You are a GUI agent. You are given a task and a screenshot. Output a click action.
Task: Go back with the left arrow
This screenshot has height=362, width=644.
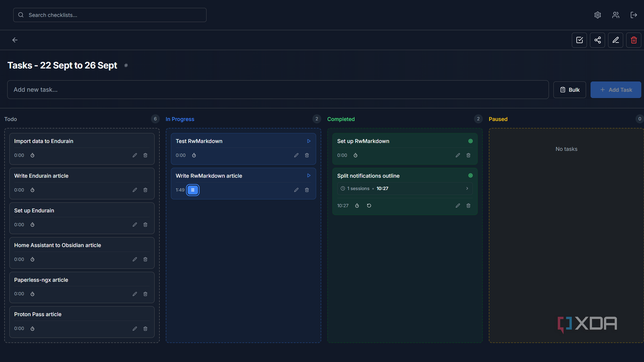(x=15, y=40)
